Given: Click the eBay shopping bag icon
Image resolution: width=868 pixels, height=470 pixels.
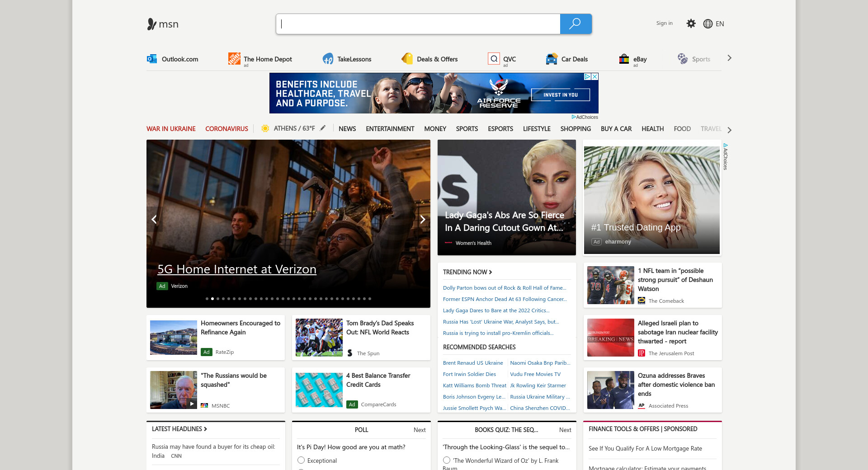Looking at the screenshot, I should pyautogui.click(x=624, y=59).
